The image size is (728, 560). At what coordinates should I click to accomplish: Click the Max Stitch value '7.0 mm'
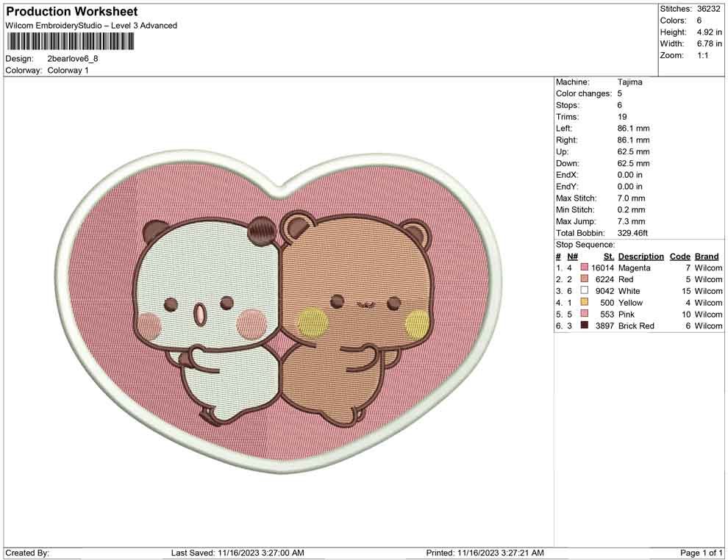click(x=632, y=198)
